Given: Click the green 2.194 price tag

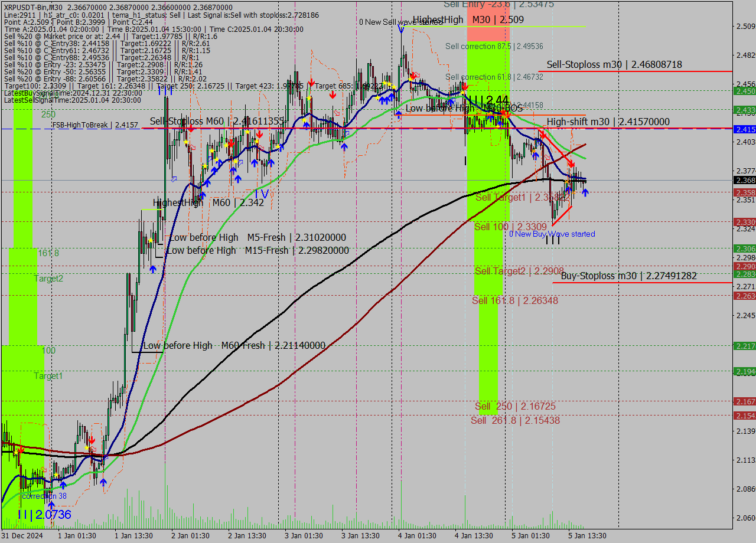Looking at the screenshot, I should [x=744, y=371].
